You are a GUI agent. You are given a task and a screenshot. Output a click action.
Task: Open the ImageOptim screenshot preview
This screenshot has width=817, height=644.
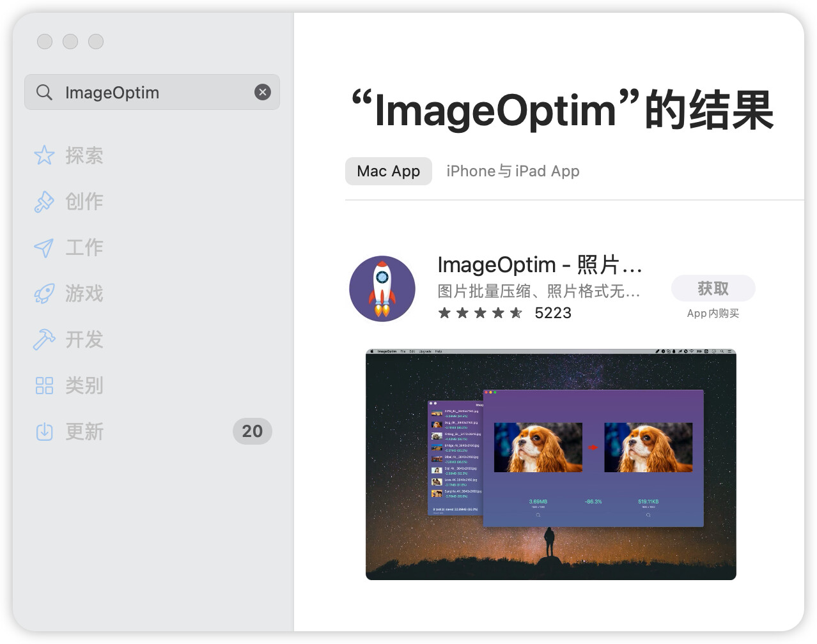551,464
